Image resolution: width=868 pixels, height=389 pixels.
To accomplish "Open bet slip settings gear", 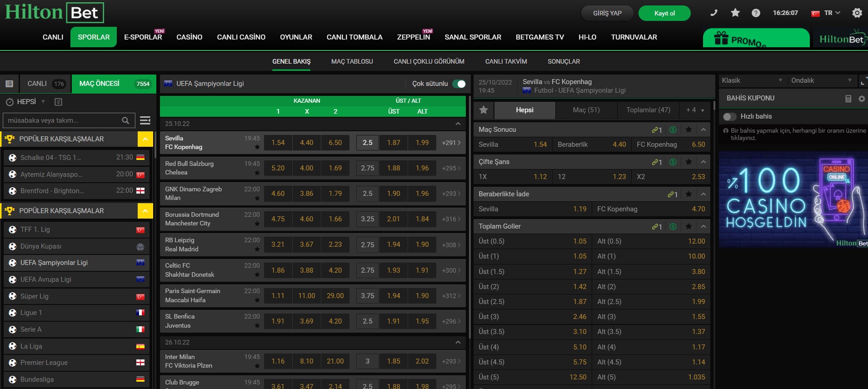I will [862, 99].
